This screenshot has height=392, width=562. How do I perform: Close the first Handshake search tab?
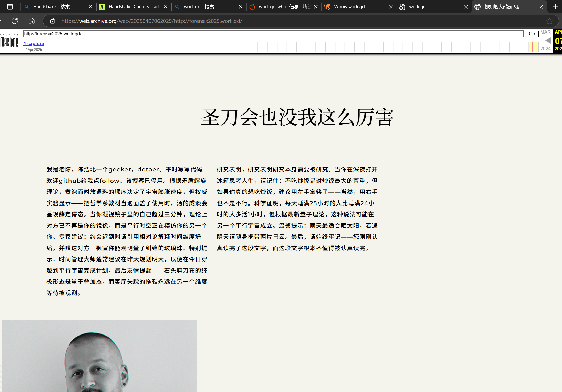[90, 7]
